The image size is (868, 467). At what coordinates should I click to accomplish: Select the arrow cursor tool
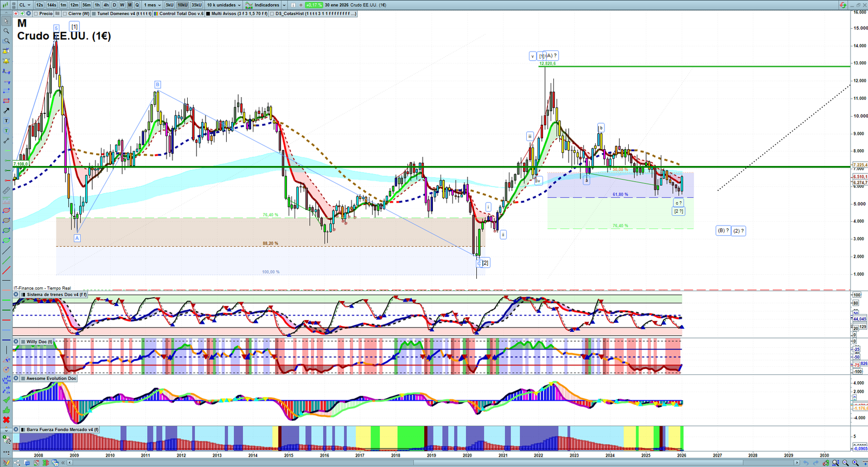coord(6,22)
